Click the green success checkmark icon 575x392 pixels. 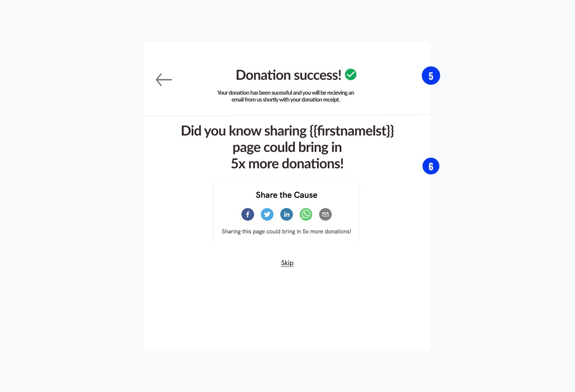351,74
